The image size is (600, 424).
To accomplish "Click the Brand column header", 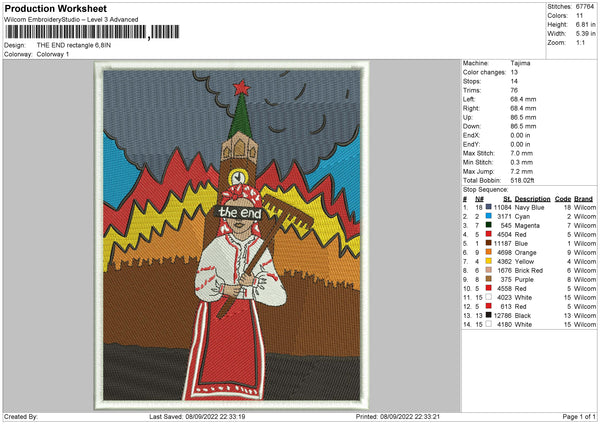I will pyautogui.click(x=585, y=197).
